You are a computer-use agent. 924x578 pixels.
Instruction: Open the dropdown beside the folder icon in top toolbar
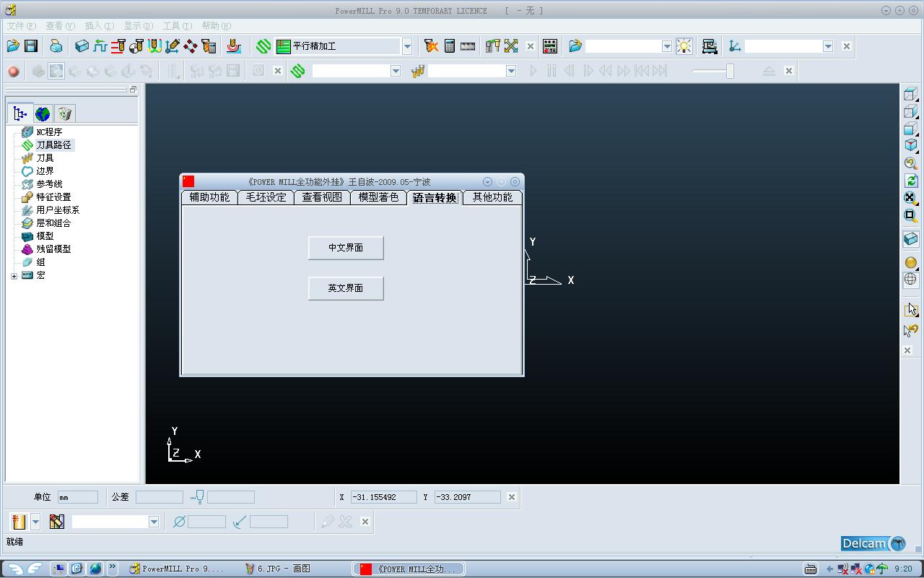(x=667, y=46)
